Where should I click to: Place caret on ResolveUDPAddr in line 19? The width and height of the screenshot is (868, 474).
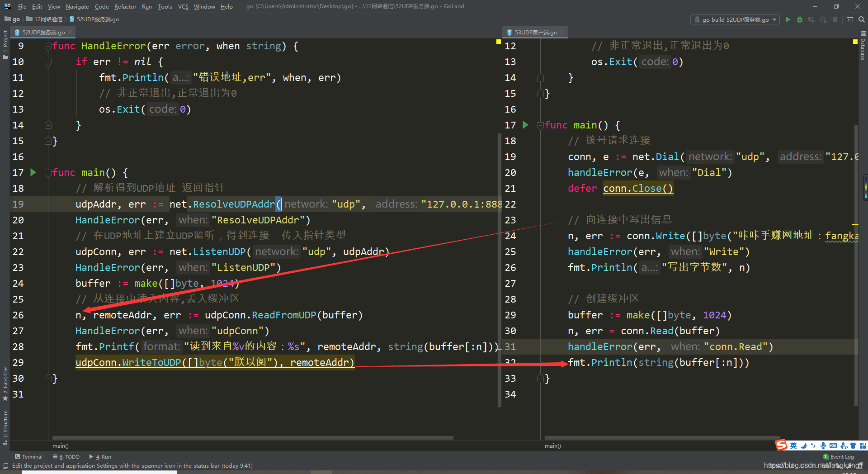click(234, 204)
